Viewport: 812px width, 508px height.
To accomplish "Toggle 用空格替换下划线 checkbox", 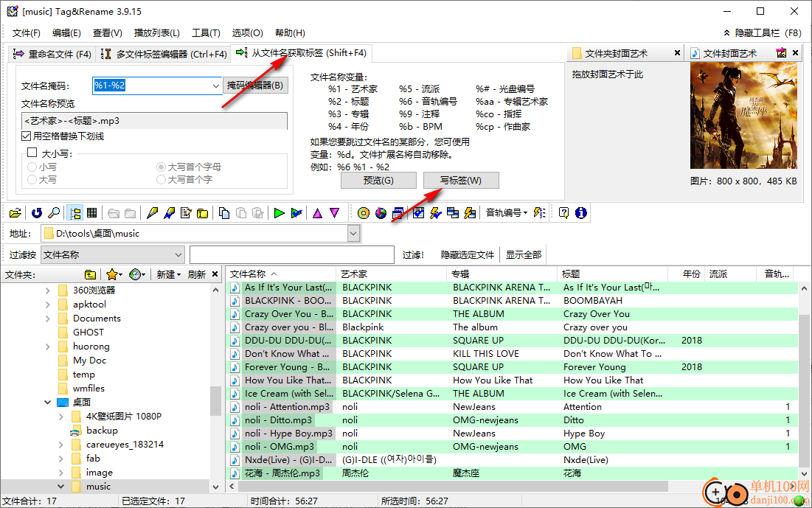I will coord(27,136).
